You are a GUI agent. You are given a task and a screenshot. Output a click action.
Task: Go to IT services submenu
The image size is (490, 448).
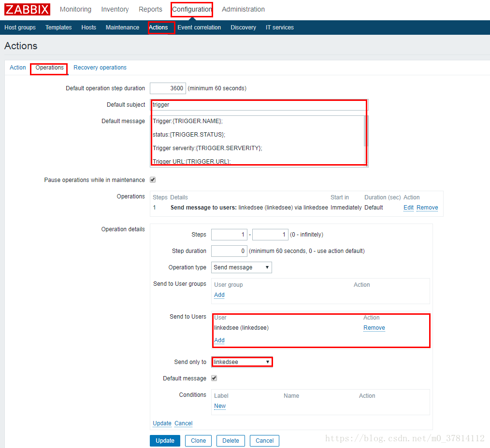click(280, 28)
